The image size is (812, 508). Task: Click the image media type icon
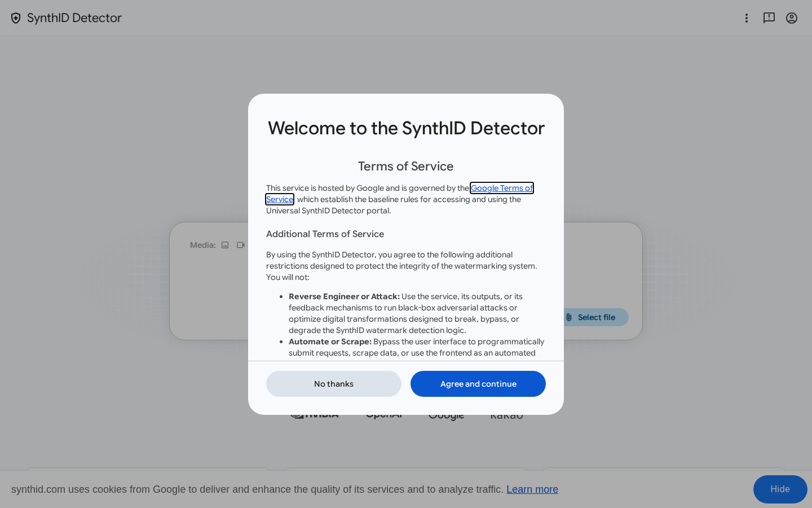click(x=225, y=245)
